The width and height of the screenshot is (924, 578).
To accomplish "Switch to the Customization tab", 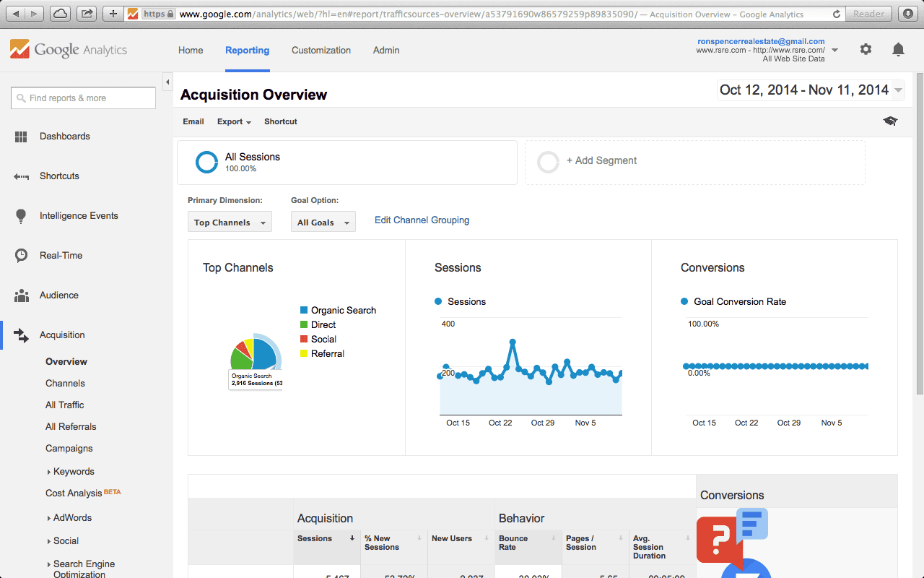I will click(321, 50).
